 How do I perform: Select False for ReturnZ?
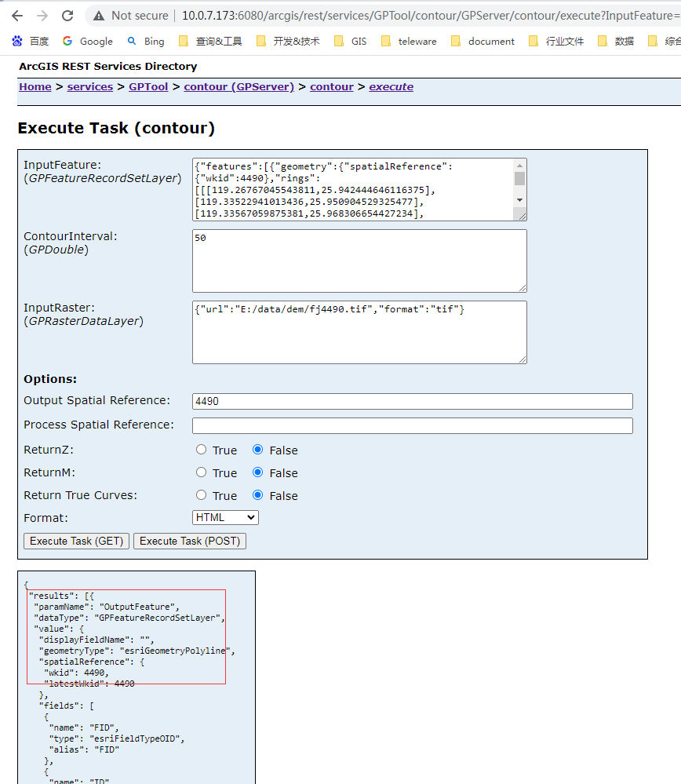257,450
